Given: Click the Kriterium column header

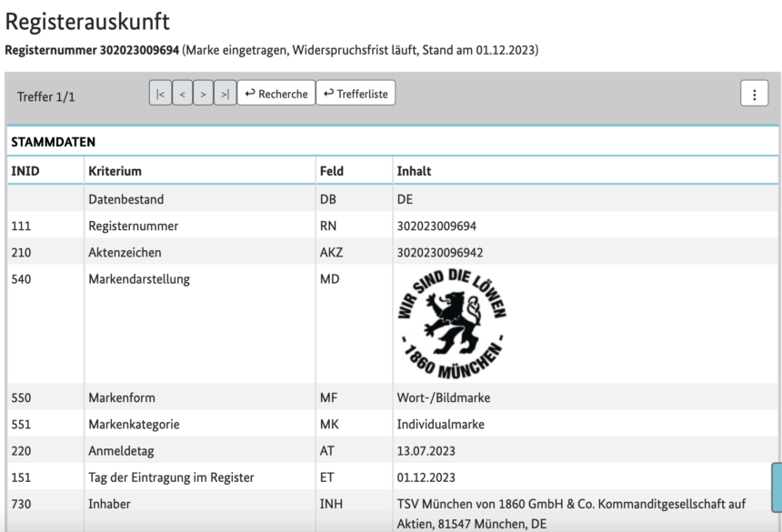Looking at the screenshot, I should (115, 171).
